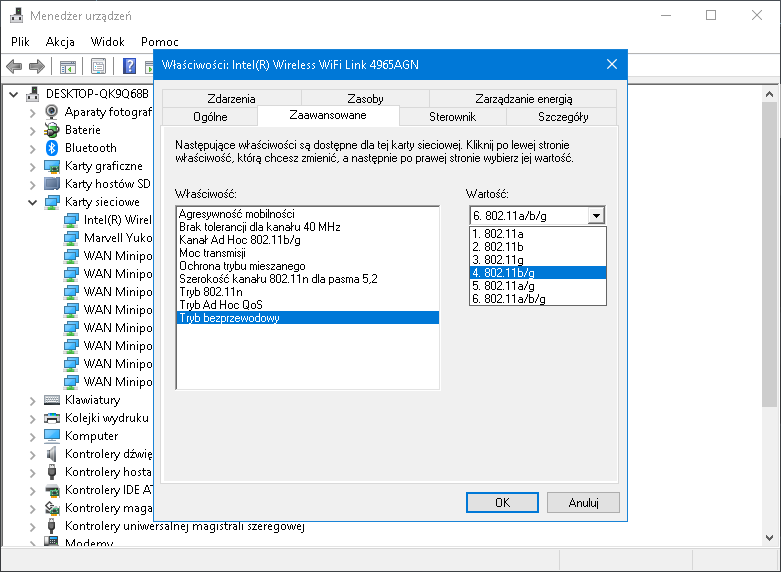Open the Pomoc menu
The width and height of the screenshot is (781, 572).
159,42
